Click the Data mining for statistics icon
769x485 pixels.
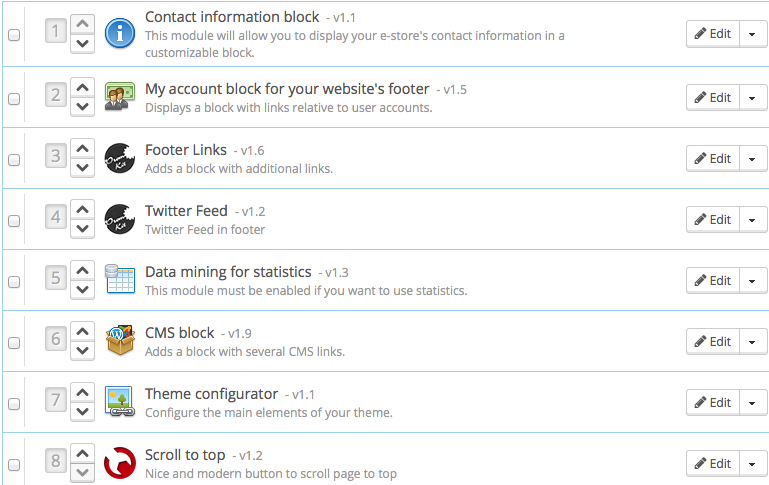click(x=120, y=280)
